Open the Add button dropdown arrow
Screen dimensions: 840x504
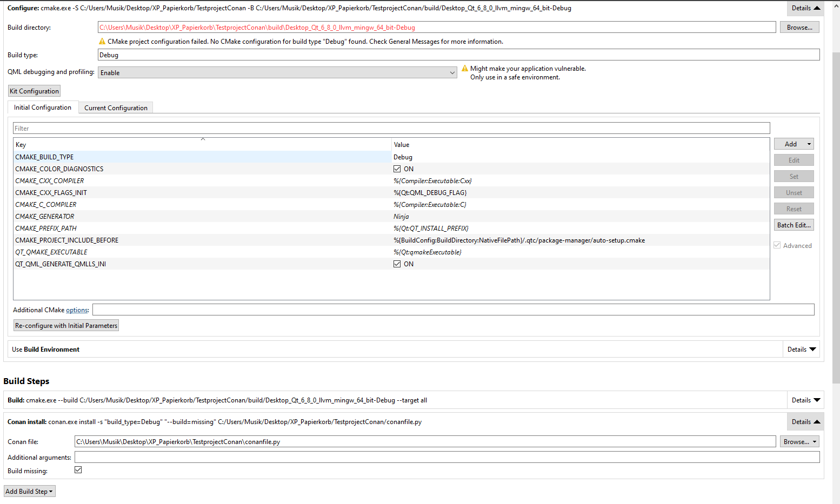[809, 144]
